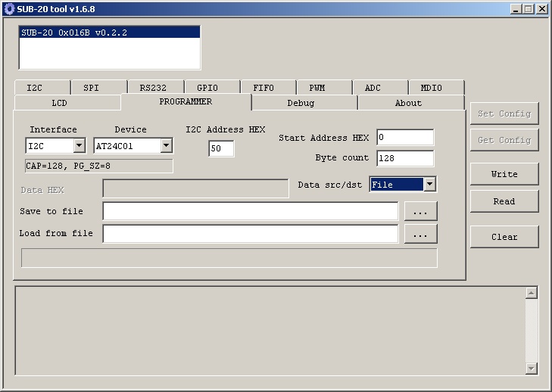Select the ADC tab
The height and width of the screenshot is (392, 552).
[x=373, y=88]
